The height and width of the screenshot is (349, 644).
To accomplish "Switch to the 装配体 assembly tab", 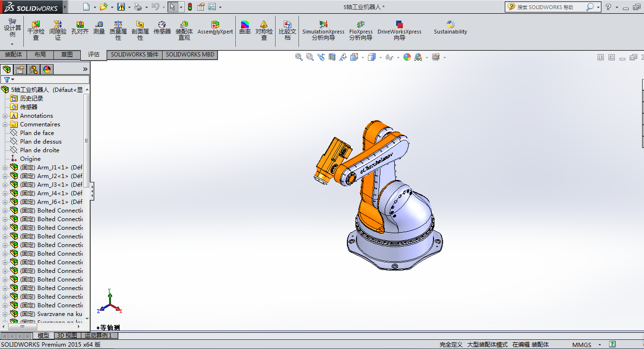I will 13,55.
